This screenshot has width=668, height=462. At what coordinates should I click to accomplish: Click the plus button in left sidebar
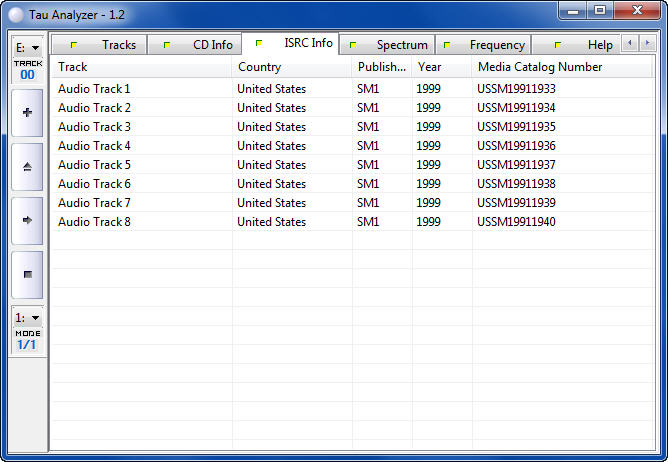pos(27,113)
